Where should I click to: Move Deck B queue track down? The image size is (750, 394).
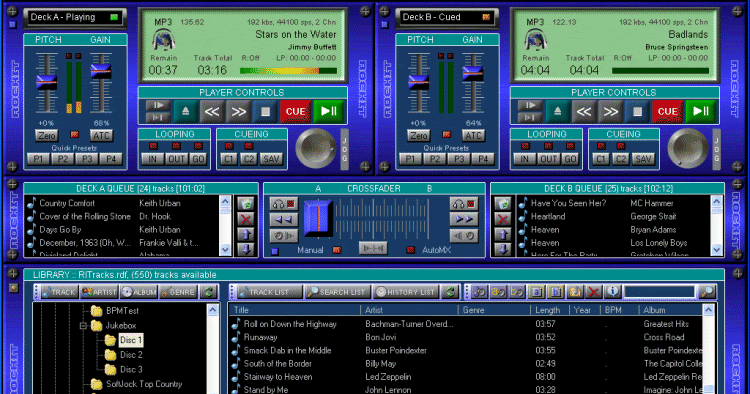pos(503,250)
